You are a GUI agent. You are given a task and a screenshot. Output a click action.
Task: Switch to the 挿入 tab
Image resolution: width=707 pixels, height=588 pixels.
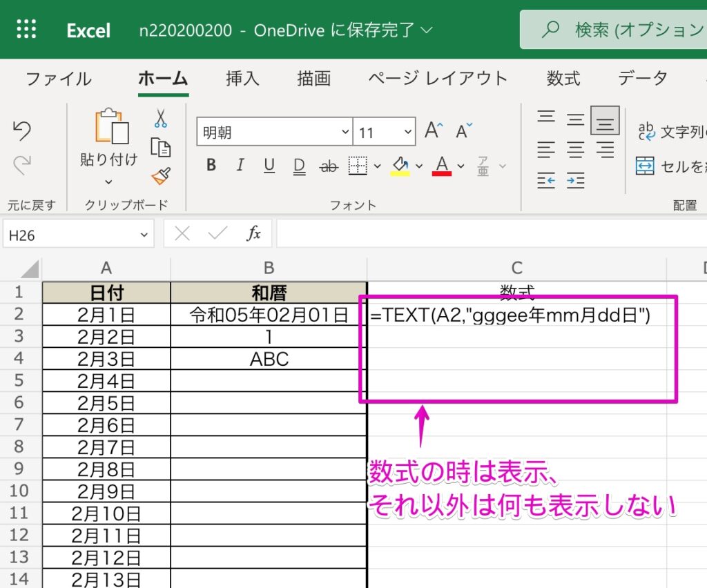click(242, 79)
